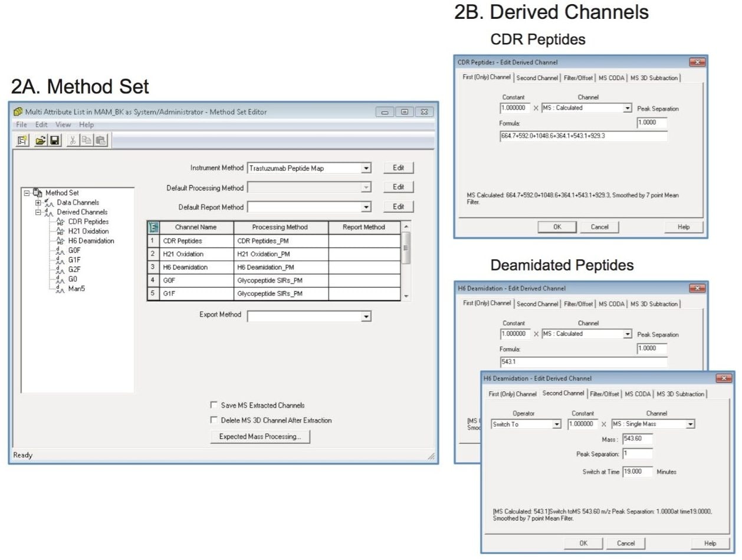Open the Instrument Method dropdown
The image size is (742, 560).
click(x=366, y=169)
